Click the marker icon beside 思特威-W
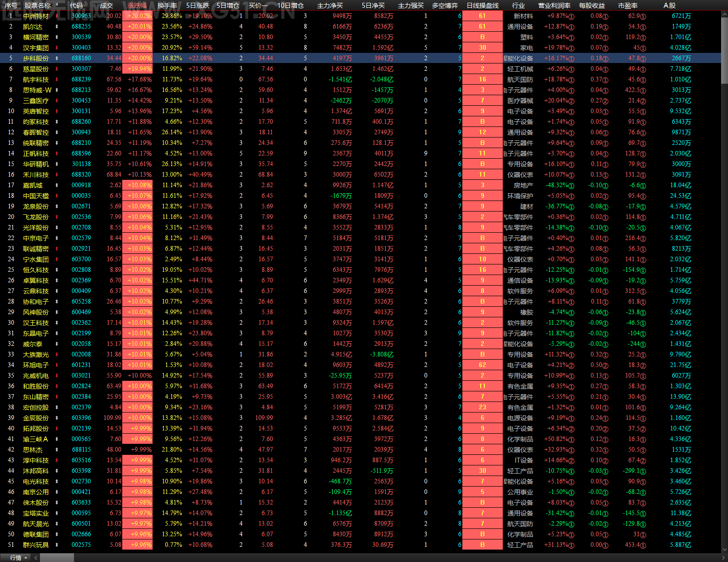The image size is (728, 562). point(57,90)
